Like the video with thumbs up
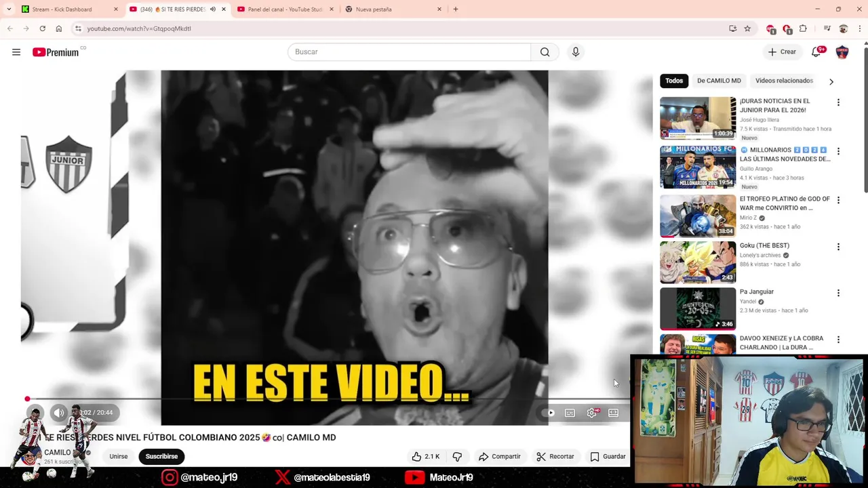 point(426,457)
